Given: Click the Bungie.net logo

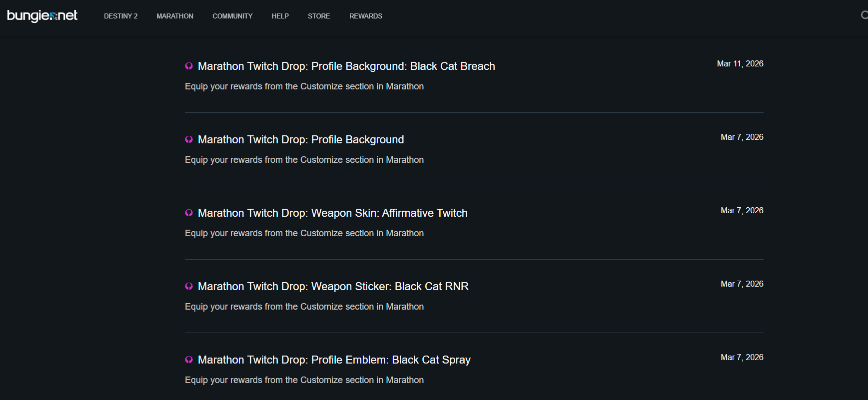Looking at the screenshot, I should (42, 16).
